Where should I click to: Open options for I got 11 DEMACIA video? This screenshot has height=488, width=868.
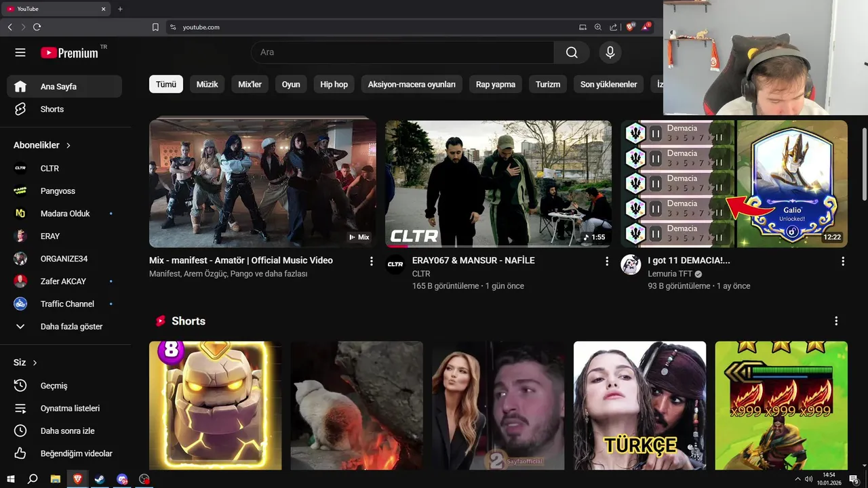coord(843,261)
